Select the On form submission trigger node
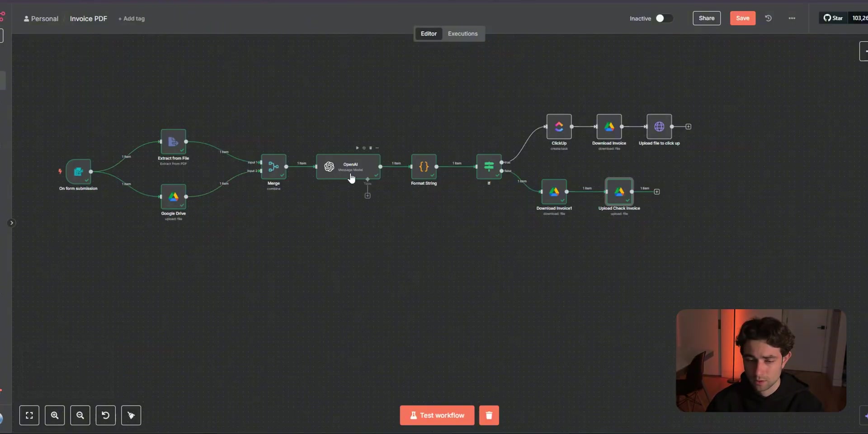Screen dimensions: 868x434 (78, 171)
